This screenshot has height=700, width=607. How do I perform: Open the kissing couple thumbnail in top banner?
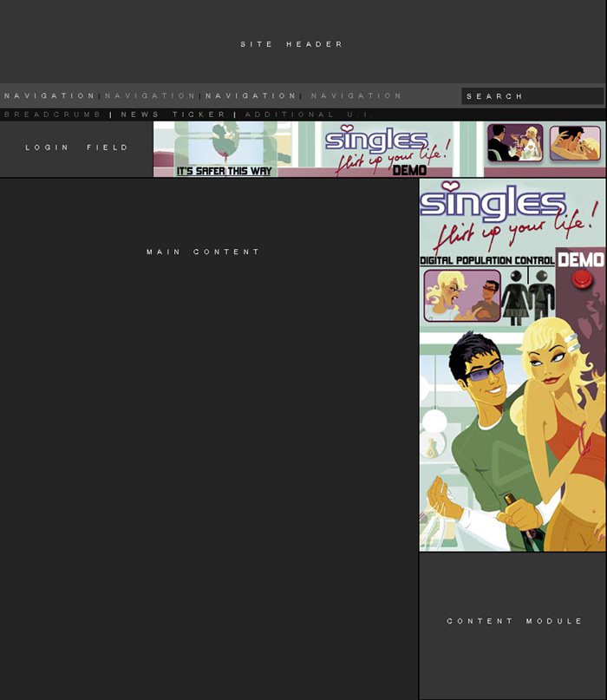[575, 143]
